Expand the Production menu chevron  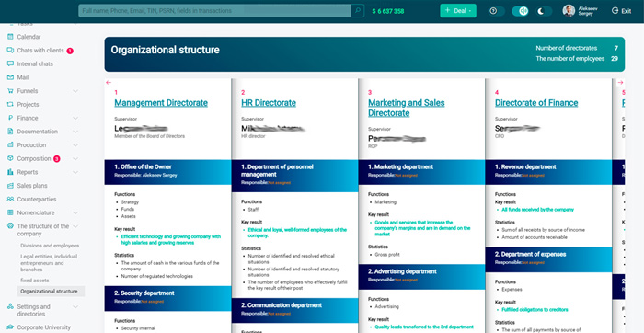[75, 145]
